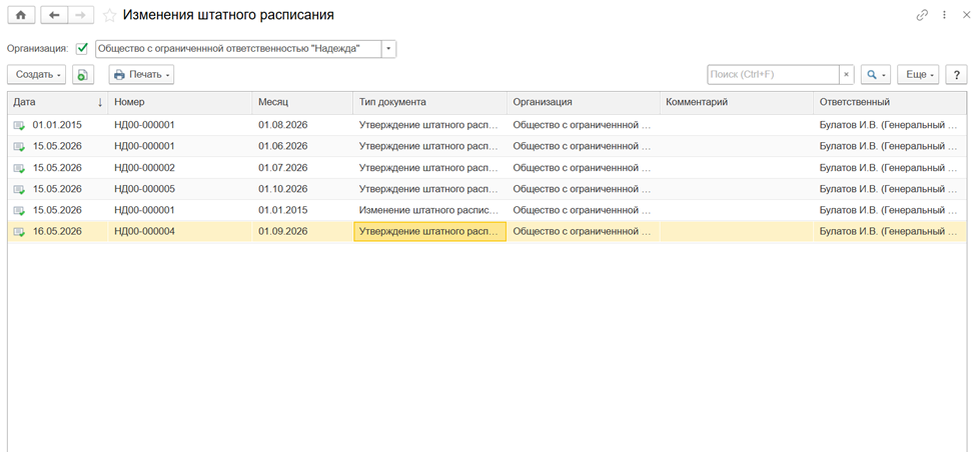
Task: Navigate forward with the right arrow
Action: point(80,16)
